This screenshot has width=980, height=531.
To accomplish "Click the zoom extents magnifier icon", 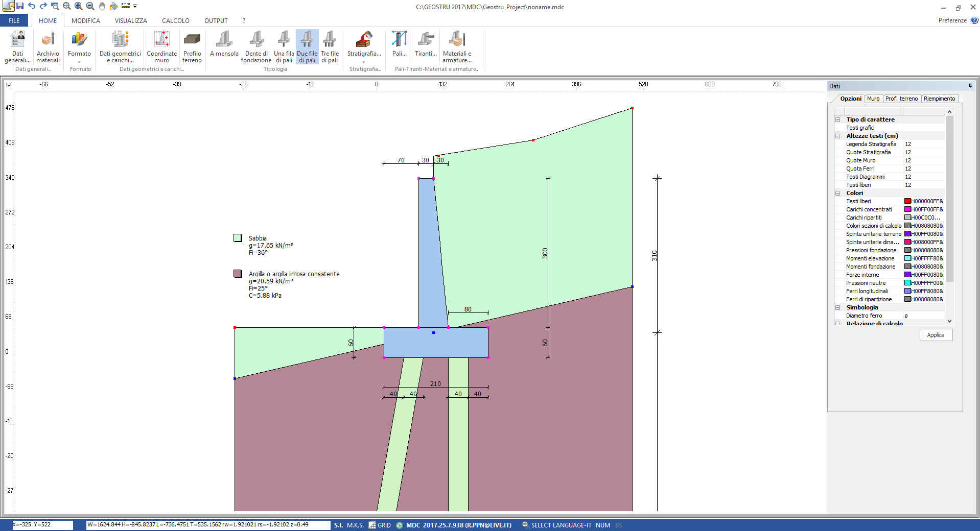I will point(67,6).
